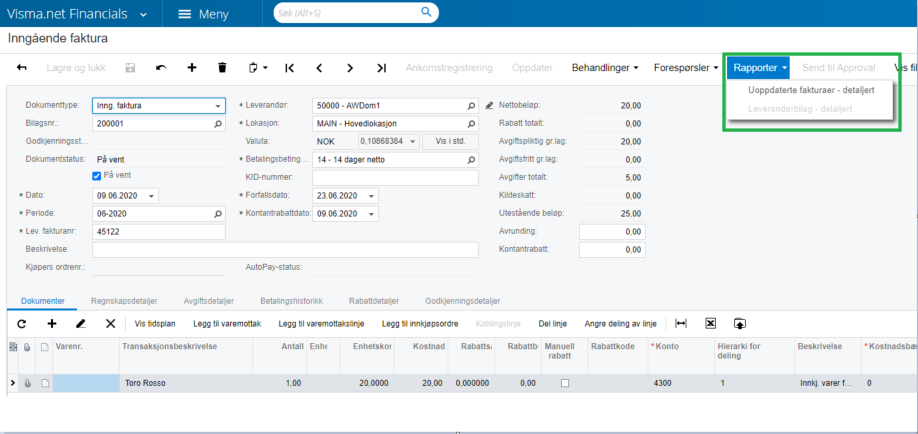Open the Forespørsler menu
The height and width of the screenshot is (434, 918).
686,68
